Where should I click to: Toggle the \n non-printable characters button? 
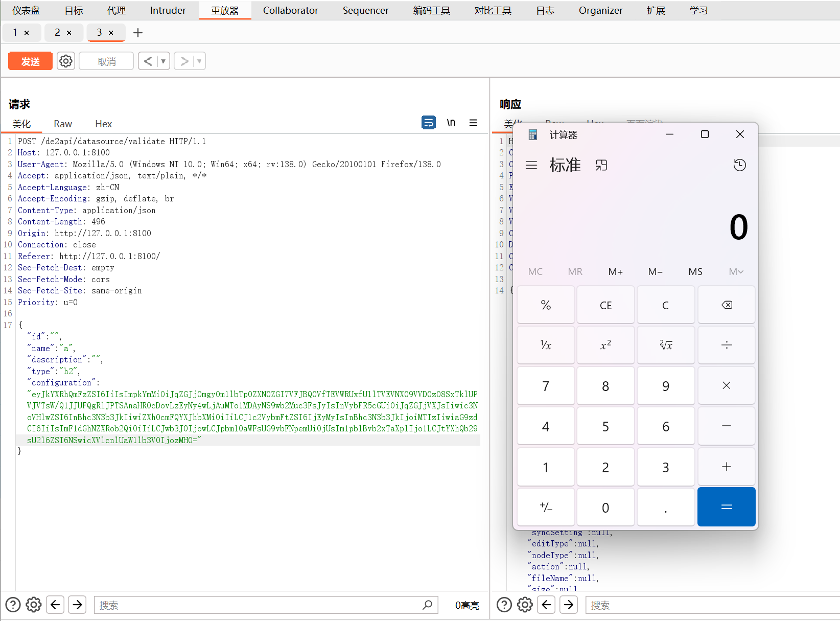point(451,123)
